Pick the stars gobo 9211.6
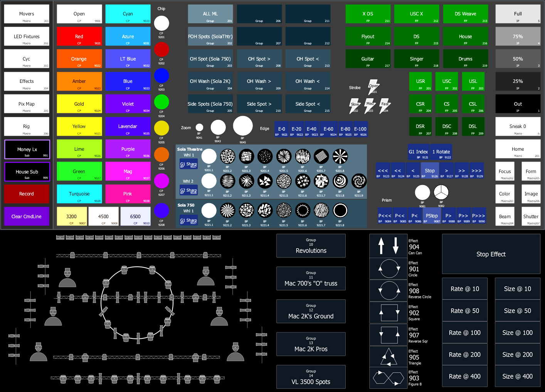545x392 pixels. pos(303,181)
